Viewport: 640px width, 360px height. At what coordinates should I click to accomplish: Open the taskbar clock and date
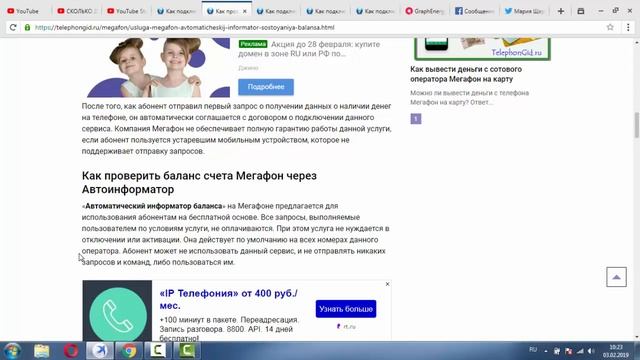coord(616,351)
